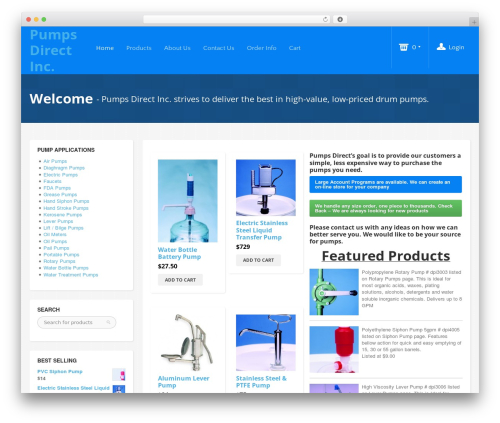
Task: Open the About Us page
Action: (x=177, y=48)
